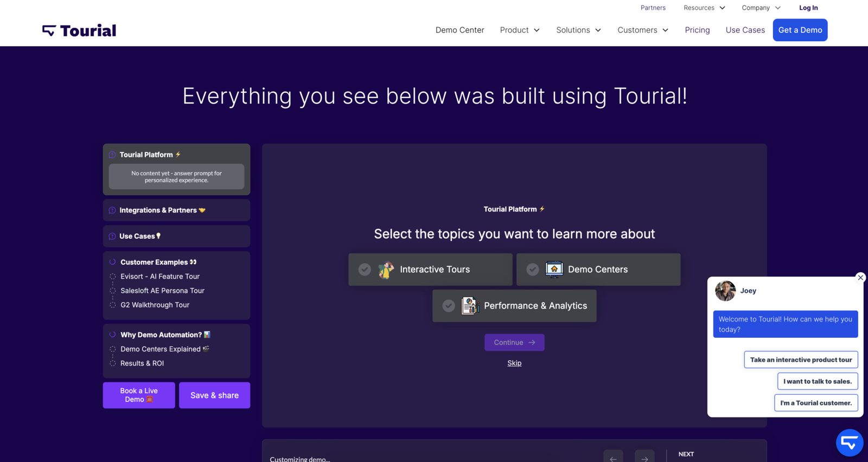Image resolution: width=868 pixels, height=462 pixels.
Task: Click the circle icon left of Tourial Platform
Action: point(112,155)
